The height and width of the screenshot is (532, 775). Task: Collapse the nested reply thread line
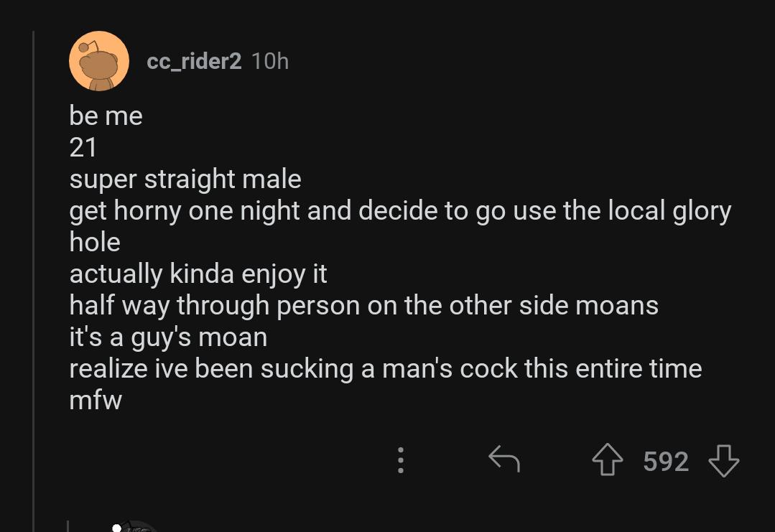point(68,526)
